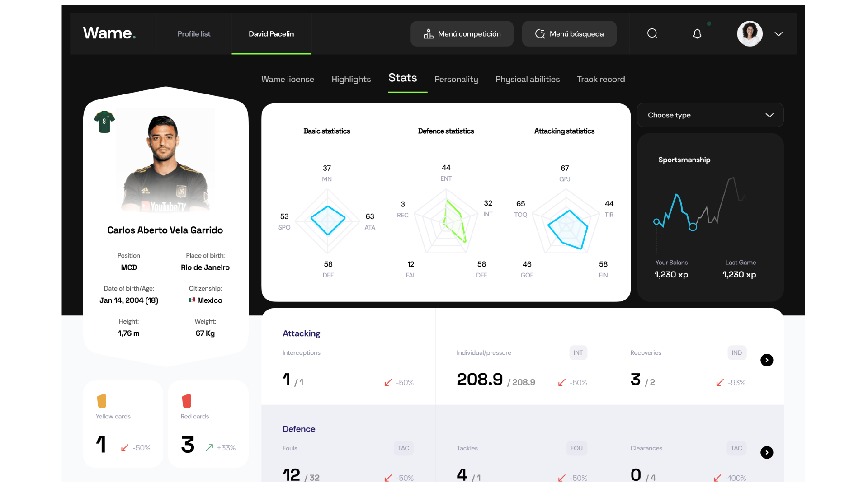Open the search magnifier icon
Screen dimensions: 868x488
click(x=652, y=33)
